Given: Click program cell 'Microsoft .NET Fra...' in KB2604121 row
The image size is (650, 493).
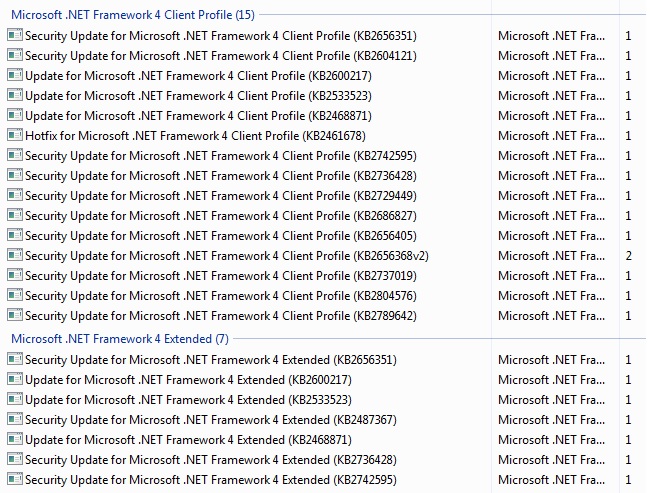Looking at the screenshot, I should (x=551, y=56).
